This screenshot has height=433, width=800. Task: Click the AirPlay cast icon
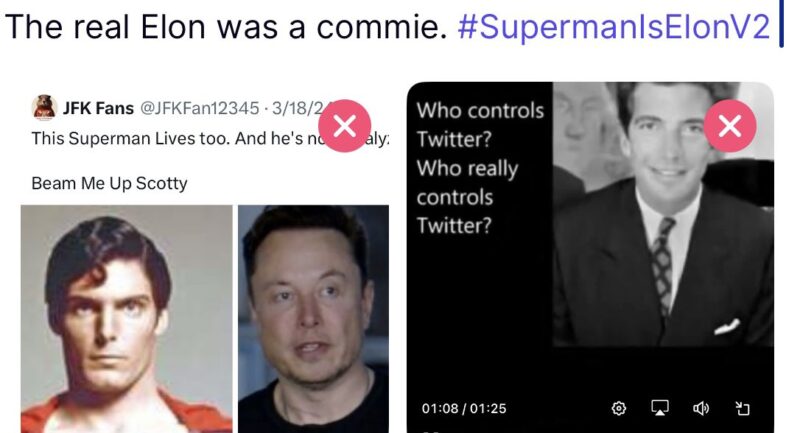(x=660, y=408)
